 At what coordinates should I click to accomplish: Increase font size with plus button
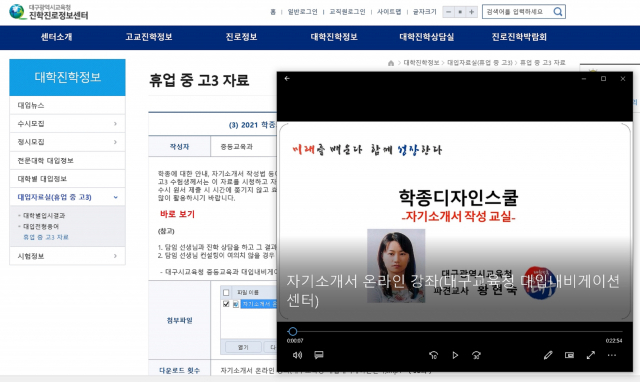click(x=471, y=12)
